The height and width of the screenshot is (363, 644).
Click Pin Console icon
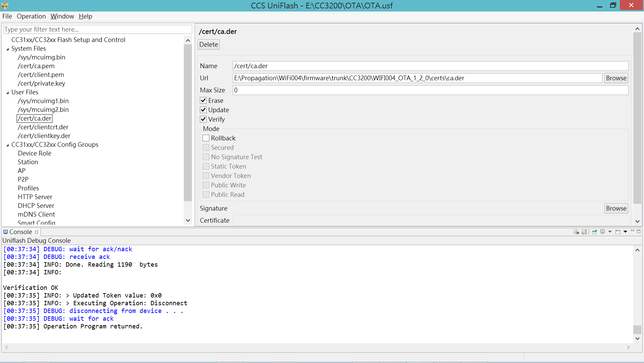point(594,232)
